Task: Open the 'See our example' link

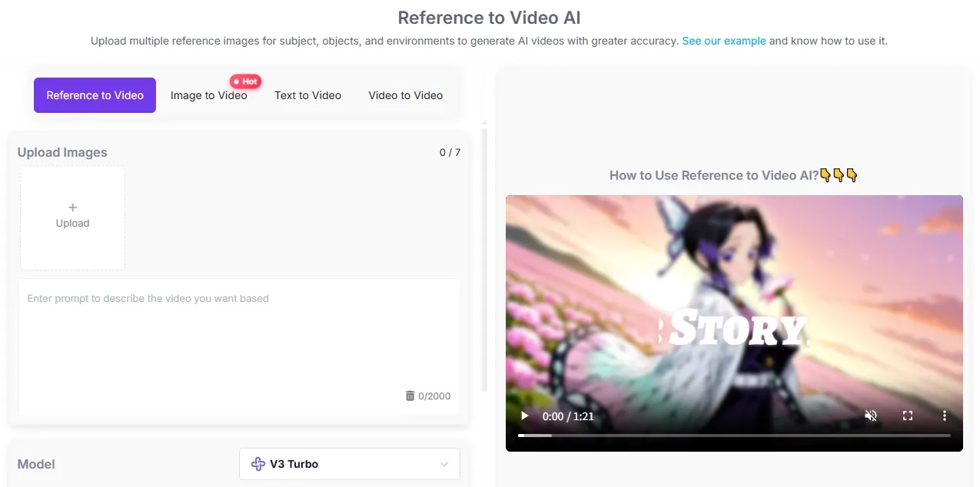Action: (724, 41)
